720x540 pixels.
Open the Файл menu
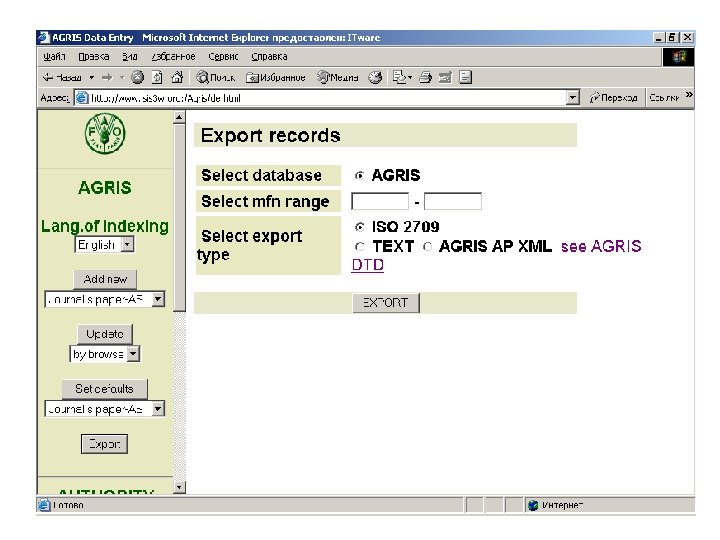[x=54, y=56]
